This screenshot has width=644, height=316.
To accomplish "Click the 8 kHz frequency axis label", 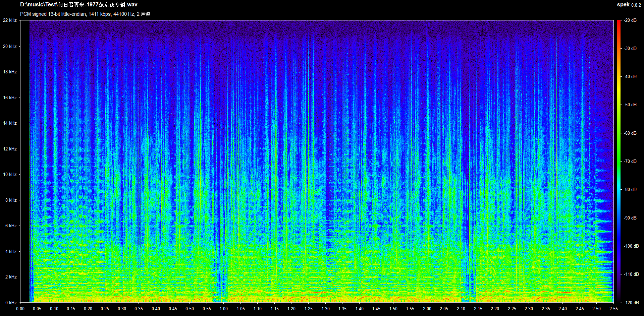I will 11,200.
